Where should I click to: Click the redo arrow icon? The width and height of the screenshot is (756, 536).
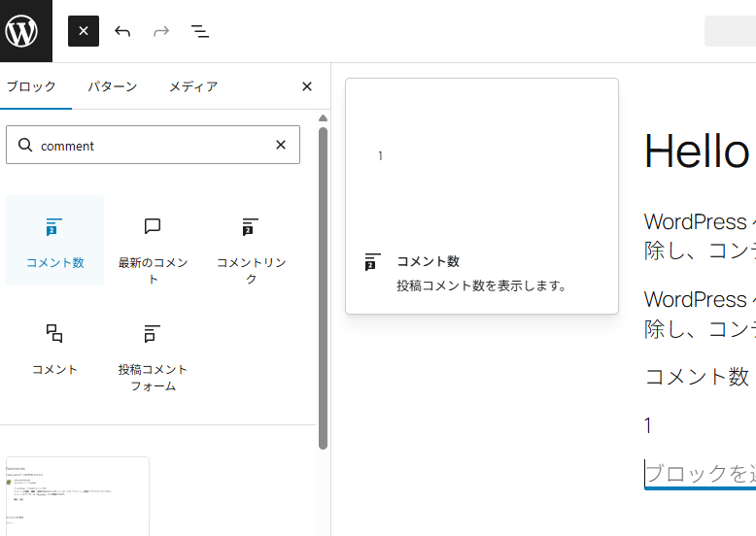161,31
